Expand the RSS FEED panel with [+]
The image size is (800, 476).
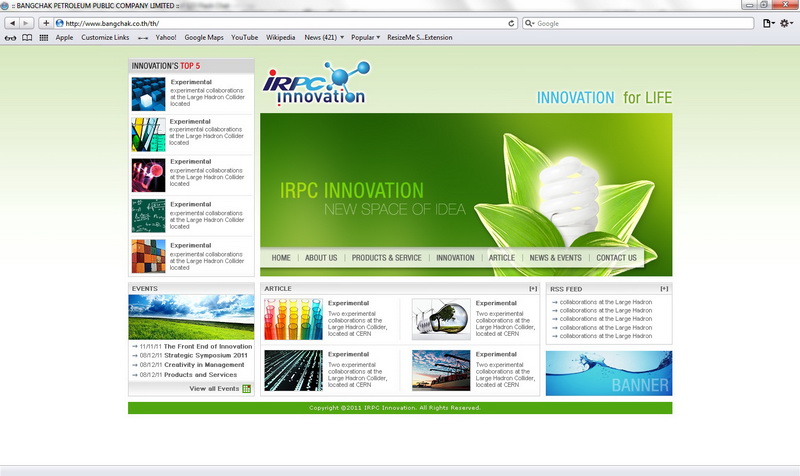[x=664, y=288]
